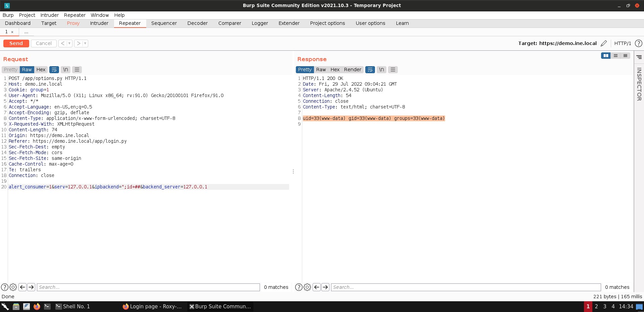The height and width of the screenshot is (312, 644).
Task: Open search options gear in the Response panel
Action: point(307,287)
